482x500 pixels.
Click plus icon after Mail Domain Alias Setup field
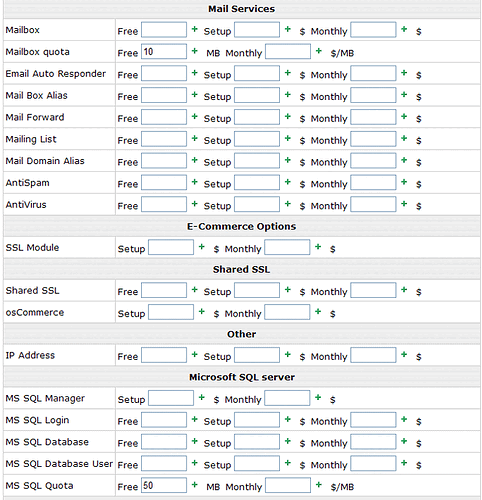click(288, 160)
